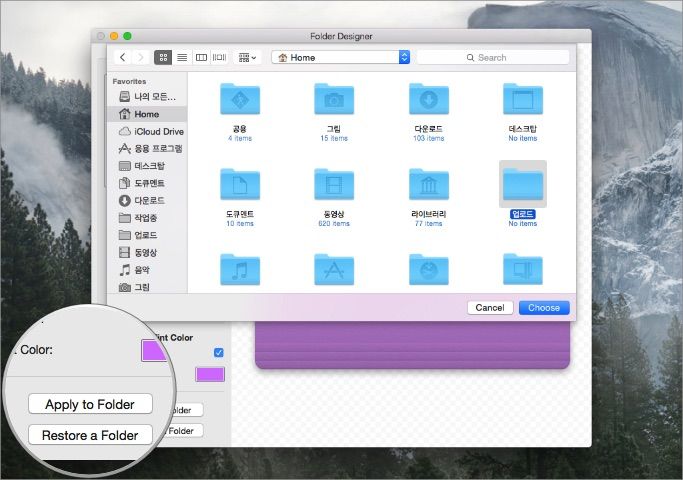
Task: Select 업로드 in the sidebar
Action: [147, 235]
